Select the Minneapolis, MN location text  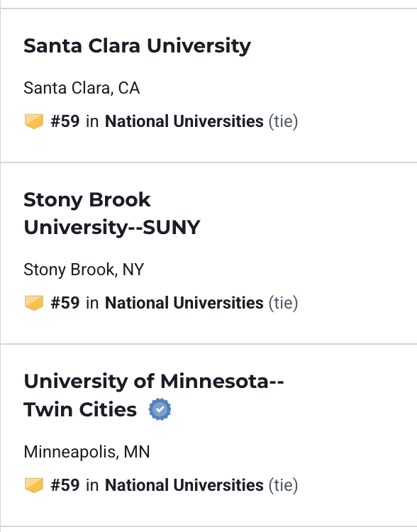(87, 452)
